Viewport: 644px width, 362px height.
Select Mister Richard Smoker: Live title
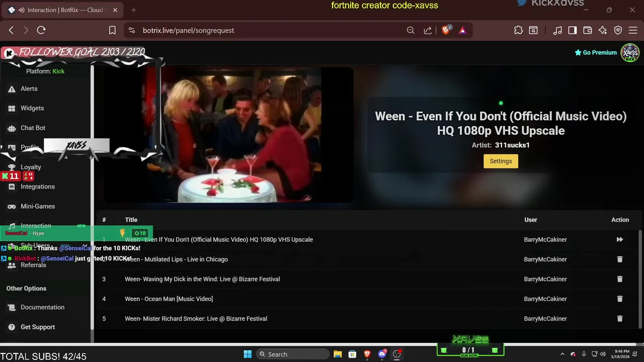(x=196, y=319)
